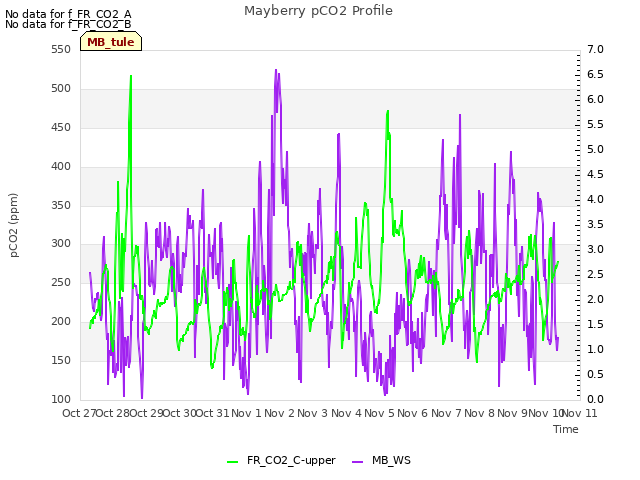The width and height of the screenshot is (640, 480).
Task: Click the Nov 8 x-axis tick label
Action: 480,413
